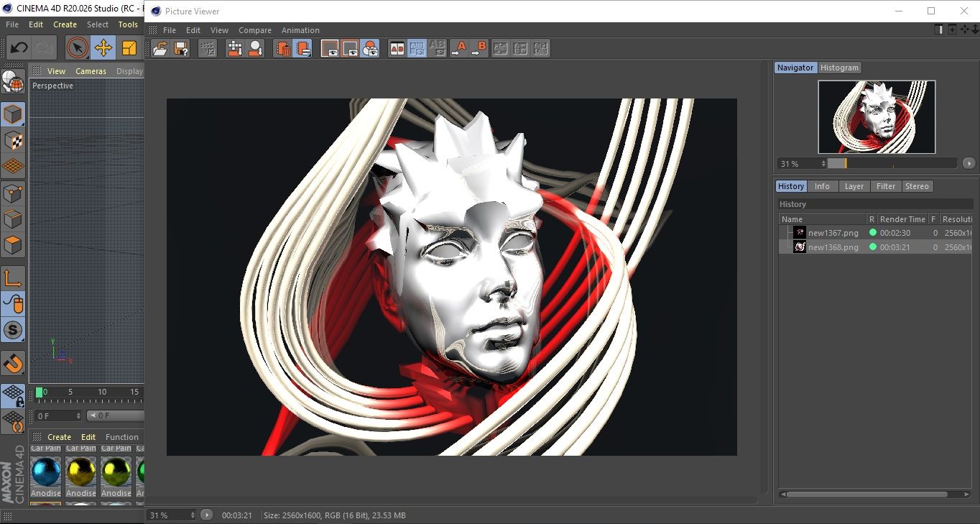Switch to Edges mode
This screenshot has width=980, height=524.
(13, 219)
